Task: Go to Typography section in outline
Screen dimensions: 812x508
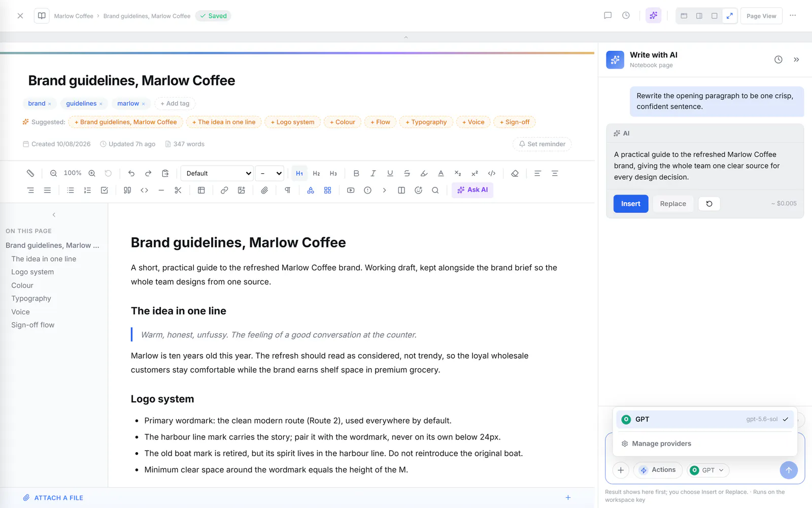Action: point(31,298)
